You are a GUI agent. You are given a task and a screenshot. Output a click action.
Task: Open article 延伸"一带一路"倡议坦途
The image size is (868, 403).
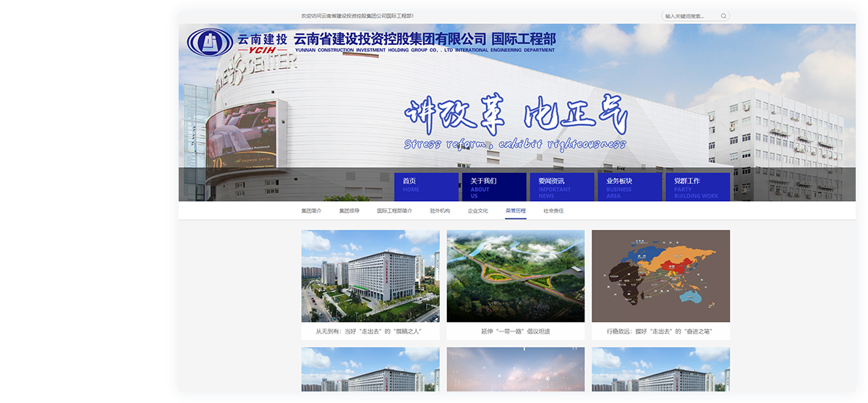tap(515, 331)
